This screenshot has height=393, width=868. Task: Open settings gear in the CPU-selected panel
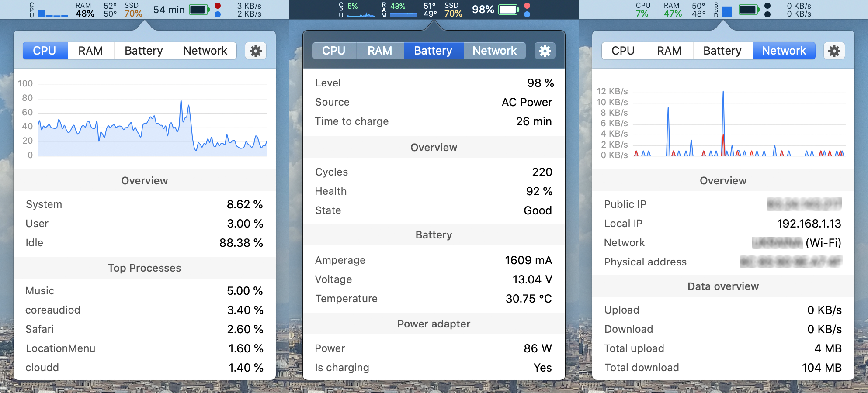click(x=256, y=51)
